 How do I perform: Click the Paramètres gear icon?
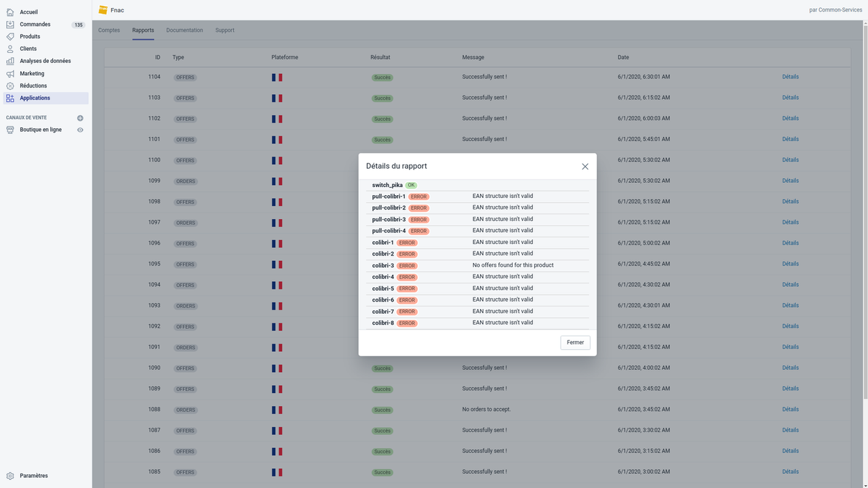pyautogui.click(x=10, y=476)
